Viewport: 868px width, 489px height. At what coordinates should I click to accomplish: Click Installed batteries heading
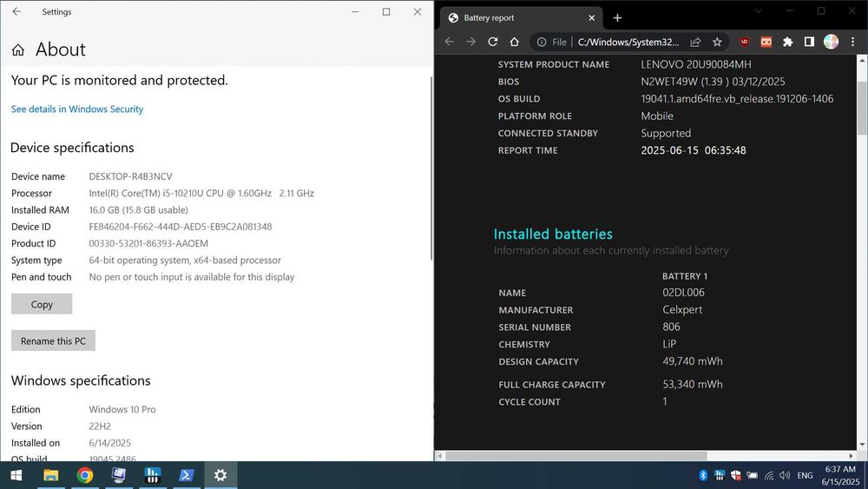(553, 234)
